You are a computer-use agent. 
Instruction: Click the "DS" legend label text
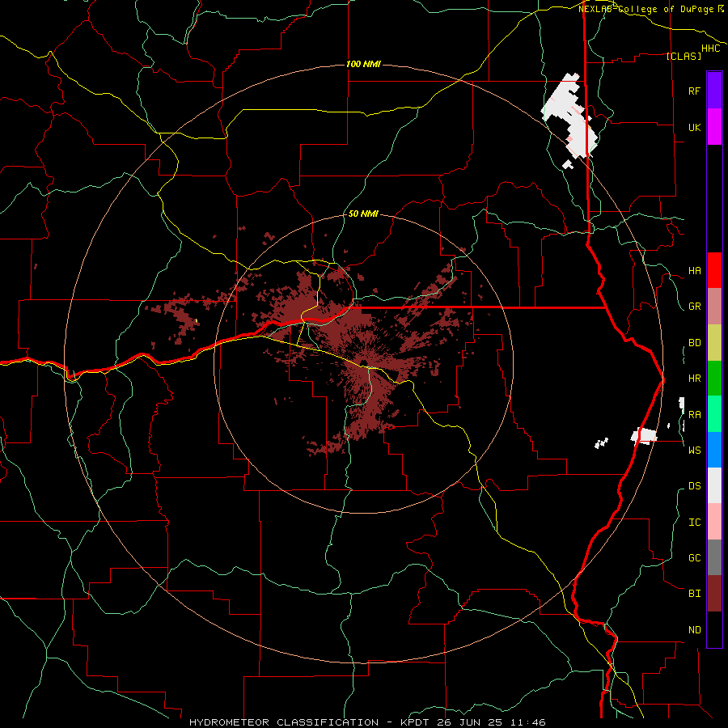click(x=694, y=485)
